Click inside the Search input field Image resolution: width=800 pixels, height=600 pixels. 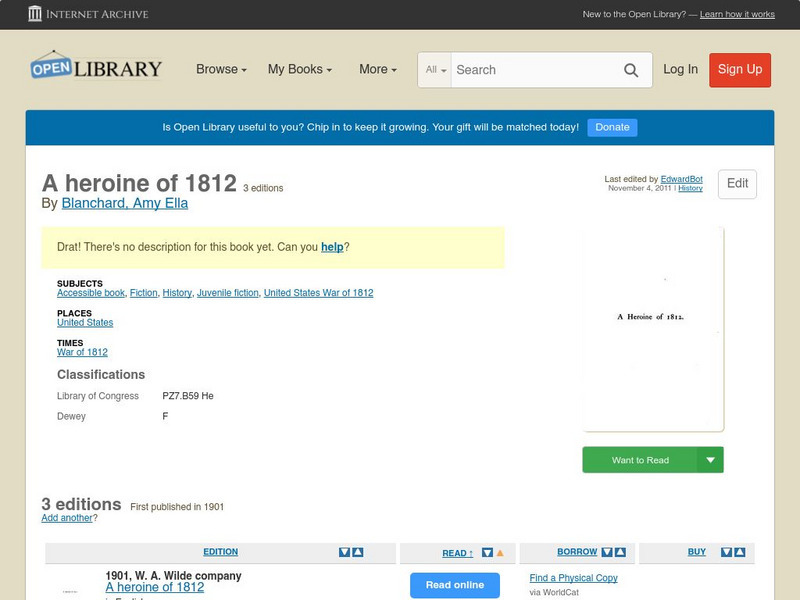click(530, 70)
